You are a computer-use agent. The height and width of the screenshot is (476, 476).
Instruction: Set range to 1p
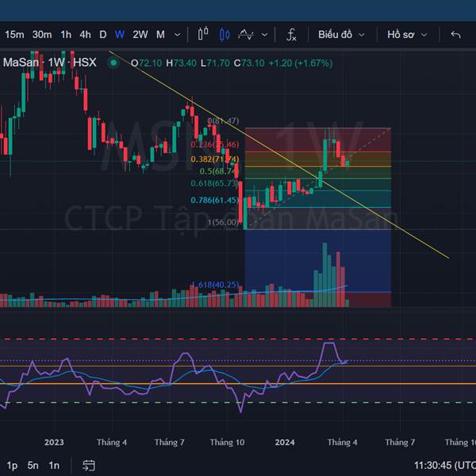tap(13, 466)
